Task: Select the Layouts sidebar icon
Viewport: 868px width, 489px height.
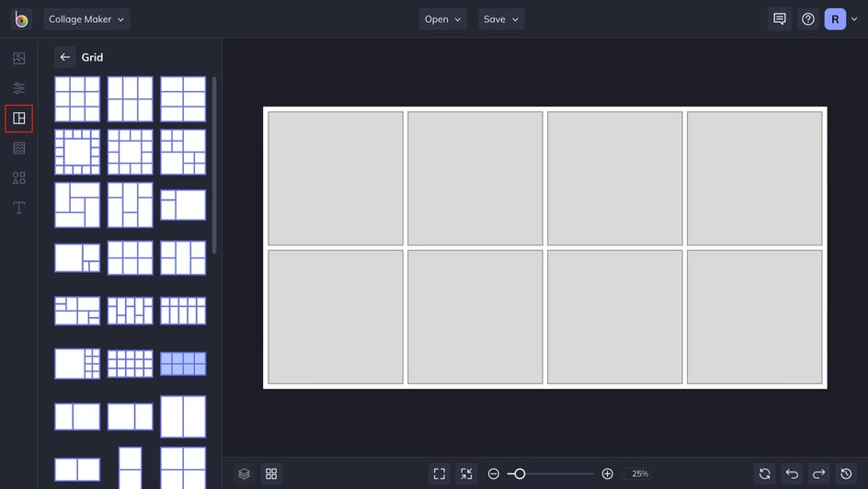Action: pyautogui.click(x=18, y=119)
